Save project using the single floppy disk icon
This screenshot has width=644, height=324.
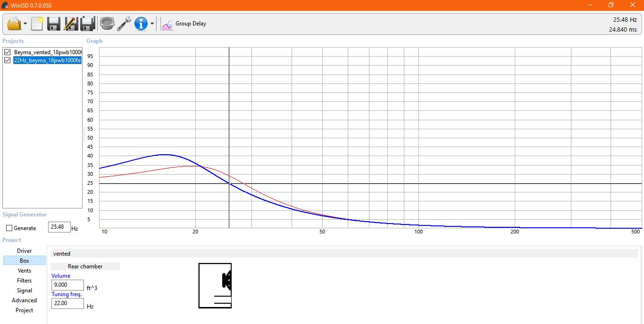pos(54,24)
